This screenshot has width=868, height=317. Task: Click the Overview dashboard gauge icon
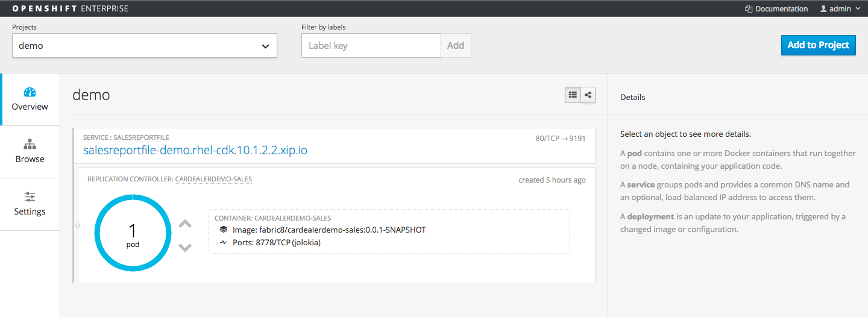click(30, 92)
